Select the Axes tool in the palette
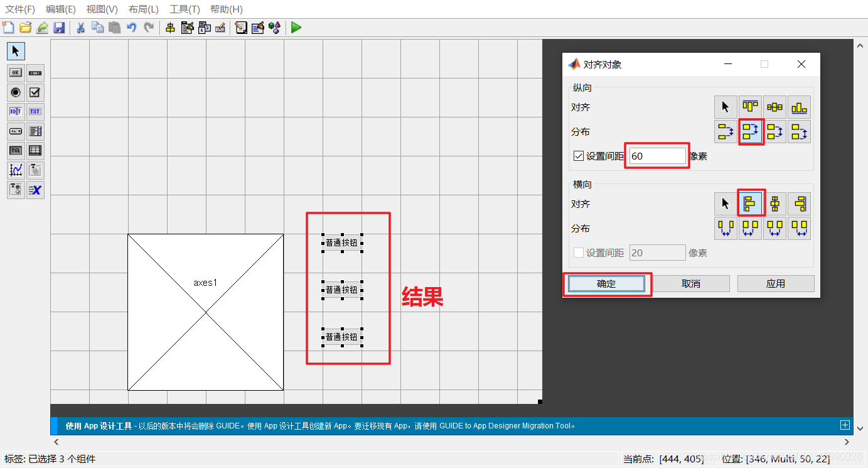 click(x=15, y=170)
